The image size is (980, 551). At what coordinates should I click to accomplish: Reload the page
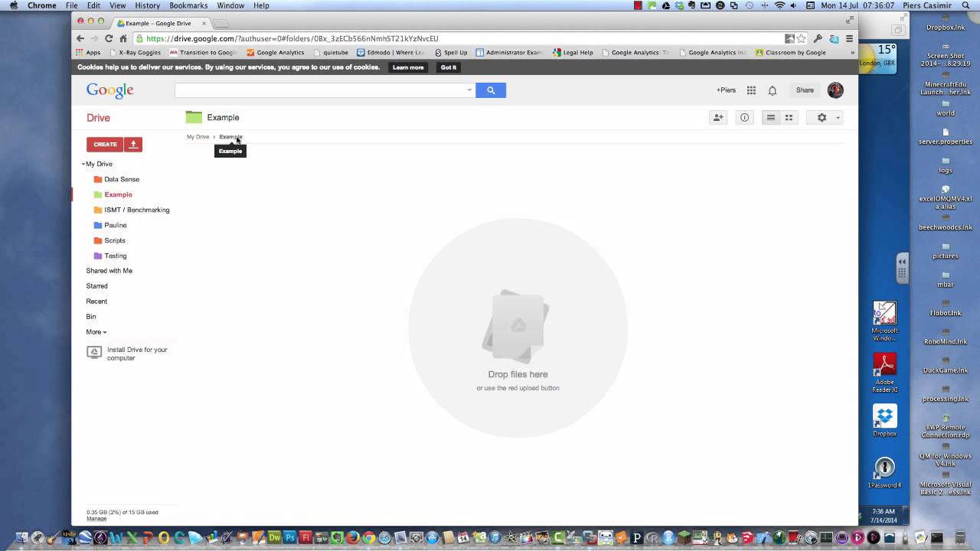(109, 38)
